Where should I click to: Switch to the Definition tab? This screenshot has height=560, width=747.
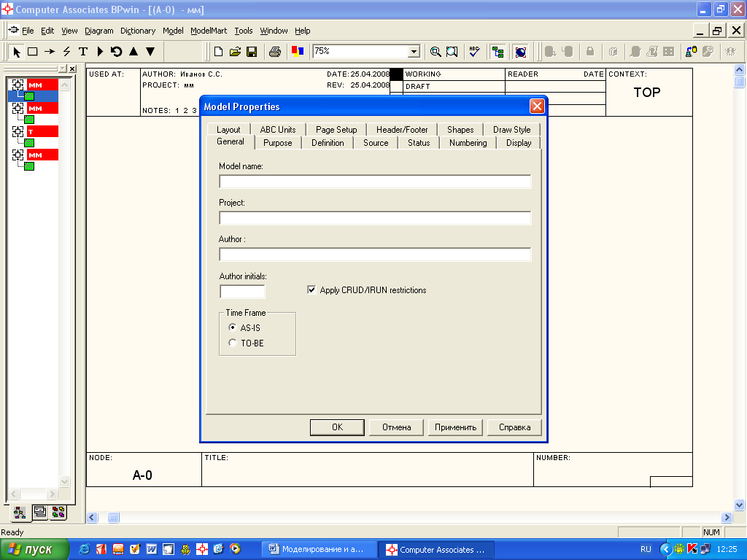[328, 143]
